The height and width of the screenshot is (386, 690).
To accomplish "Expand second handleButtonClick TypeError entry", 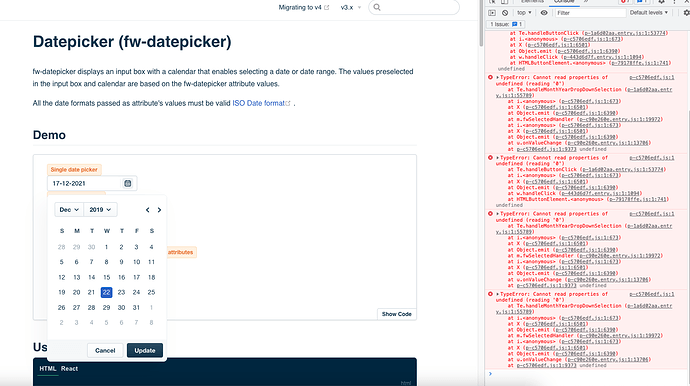I will 498,158.
